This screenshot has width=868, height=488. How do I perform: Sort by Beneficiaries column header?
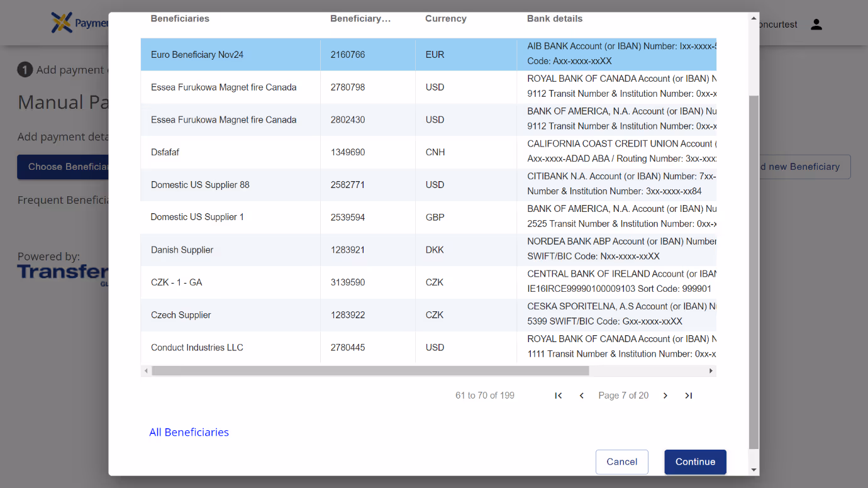tap(180, 19)
